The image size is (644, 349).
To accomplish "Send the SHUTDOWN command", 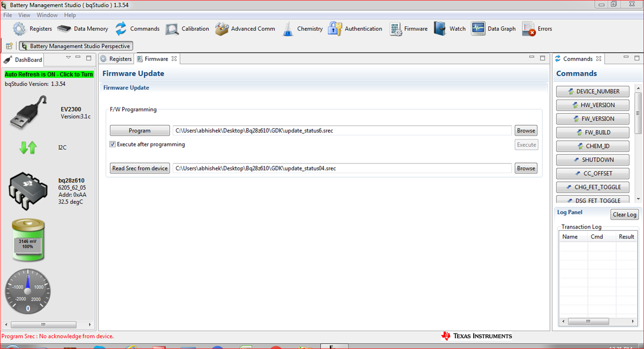I will [593, 159].
